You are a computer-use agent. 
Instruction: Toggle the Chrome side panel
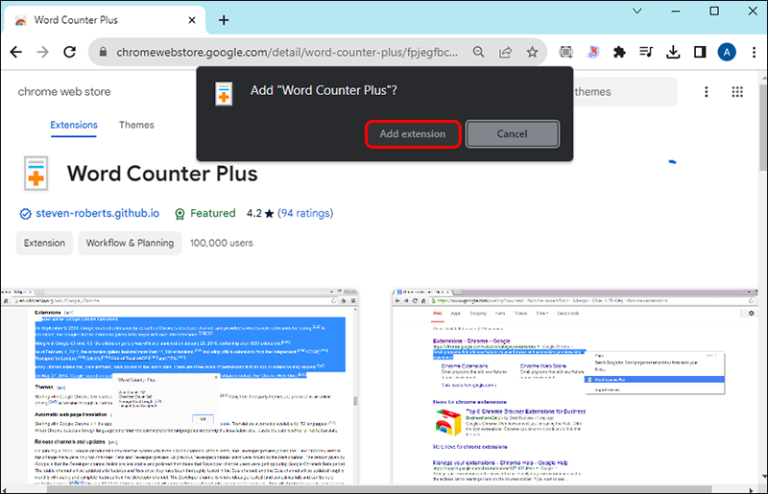[700, 52]
